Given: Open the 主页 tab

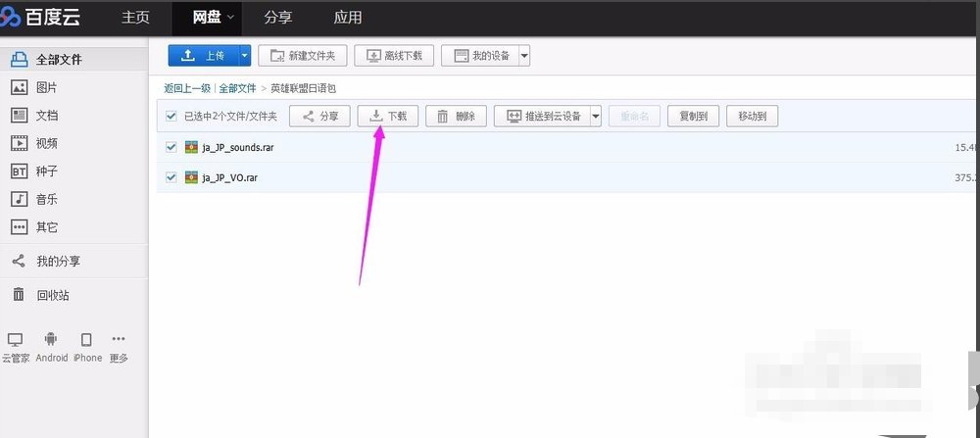Looking at the screenshot, I should point(135,18).
